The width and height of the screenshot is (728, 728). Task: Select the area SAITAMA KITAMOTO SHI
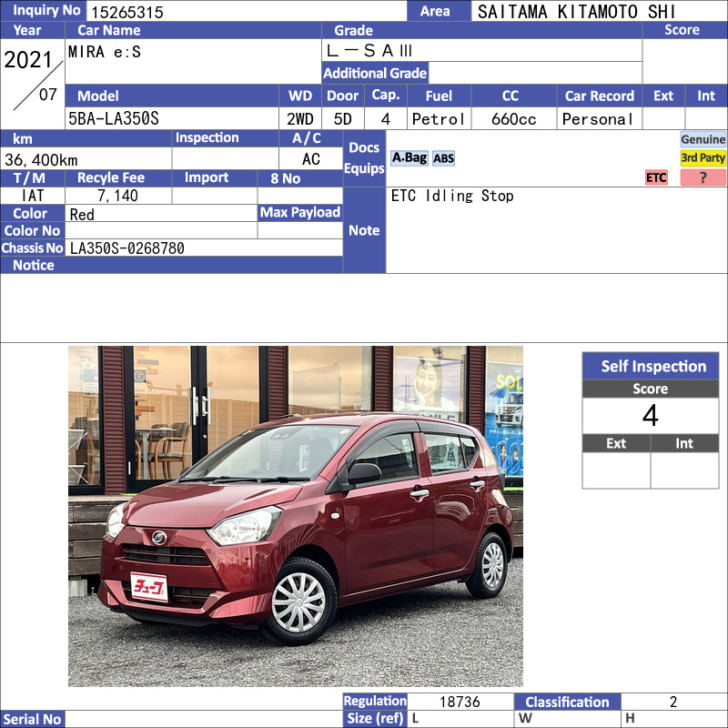point(576,12)
